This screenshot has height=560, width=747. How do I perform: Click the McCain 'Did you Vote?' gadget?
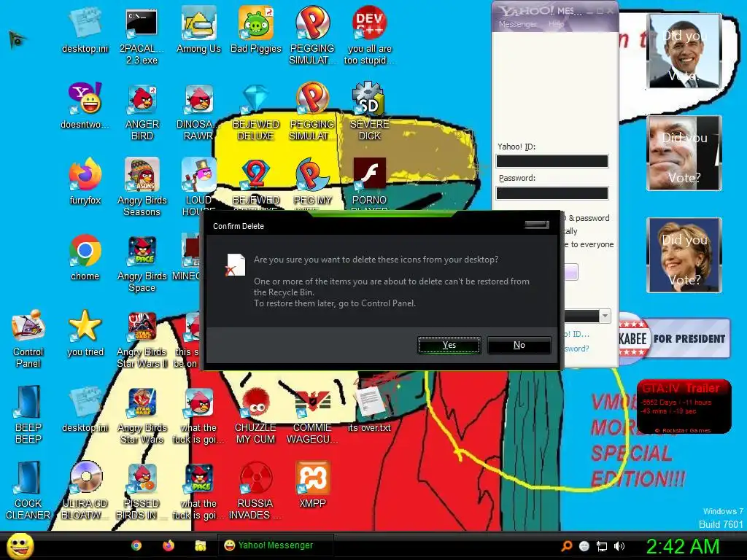pos(684,153)
